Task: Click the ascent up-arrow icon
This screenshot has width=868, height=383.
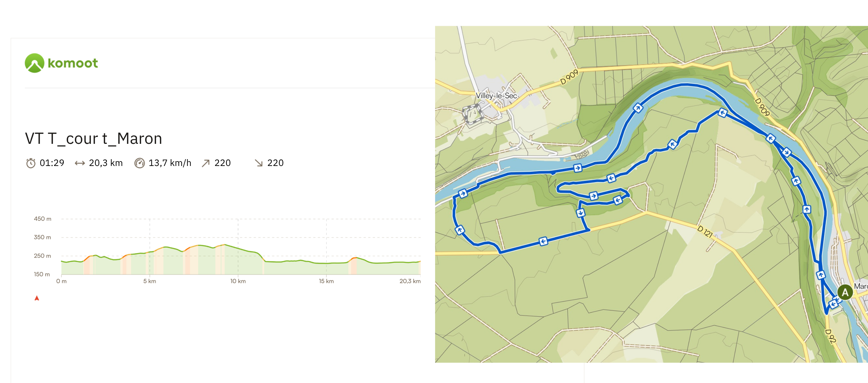Action: click(206, 163)
